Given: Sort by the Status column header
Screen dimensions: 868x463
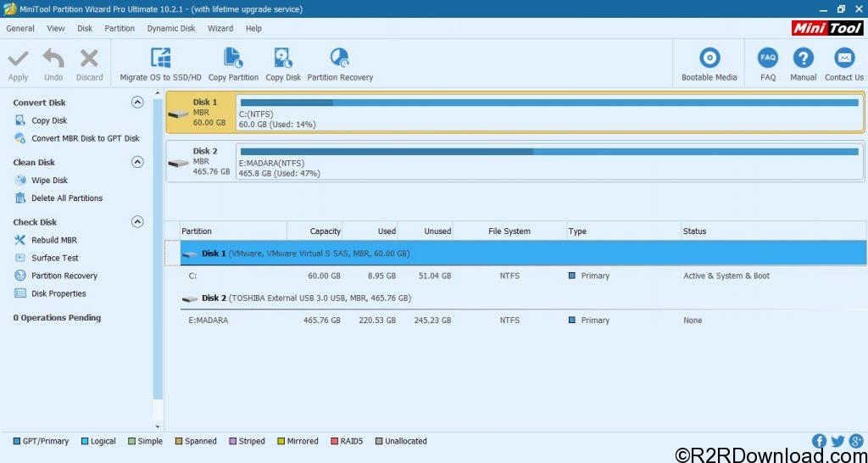Looking at the screenshot, I should coord(774,231).
